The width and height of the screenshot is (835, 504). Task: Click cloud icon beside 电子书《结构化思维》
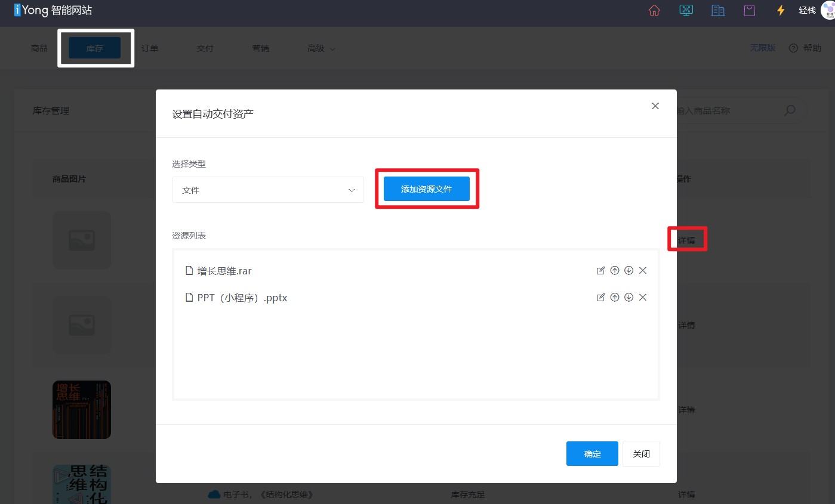pos(214,494)
